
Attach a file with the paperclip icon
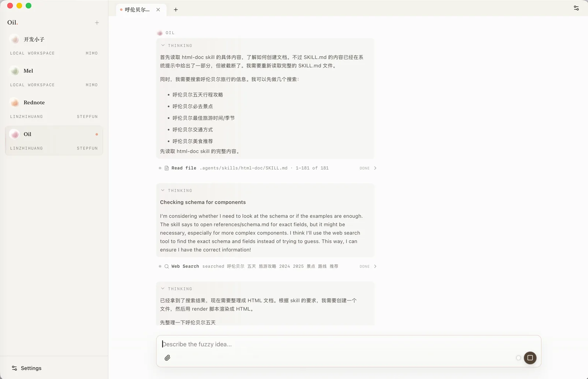tap(167, 358)
